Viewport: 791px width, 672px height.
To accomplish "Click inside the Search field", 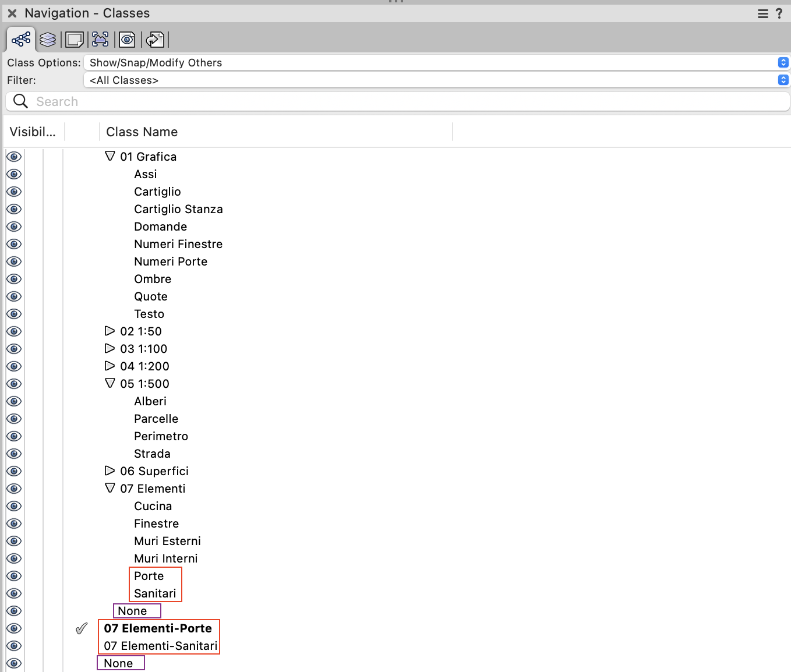I will (x=233, y=101).
